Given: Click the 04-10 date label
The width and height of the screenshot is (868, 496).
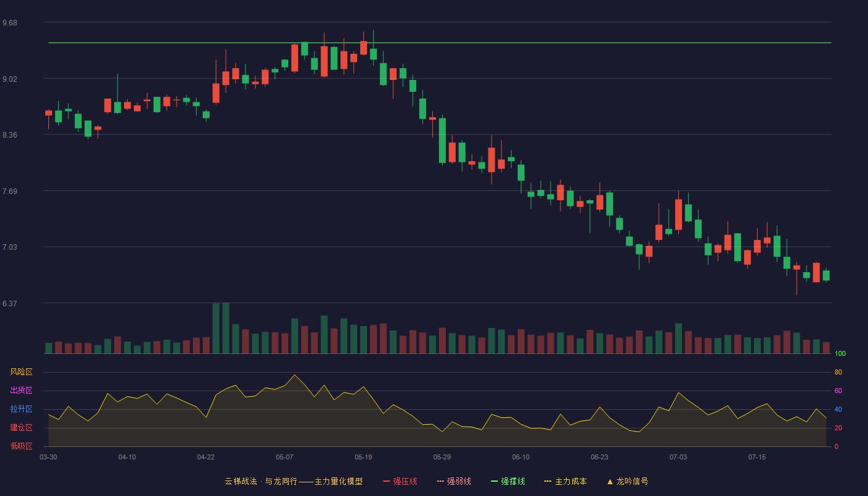Looking at the screenshot, I should (x=127, y=457).
